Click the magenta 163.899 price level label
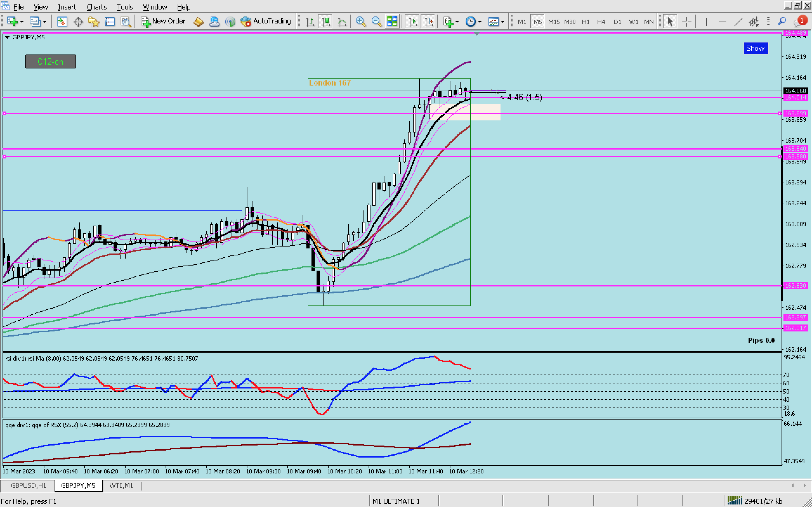The width and height of the screenshot is (812, 507). pos(795,113)
